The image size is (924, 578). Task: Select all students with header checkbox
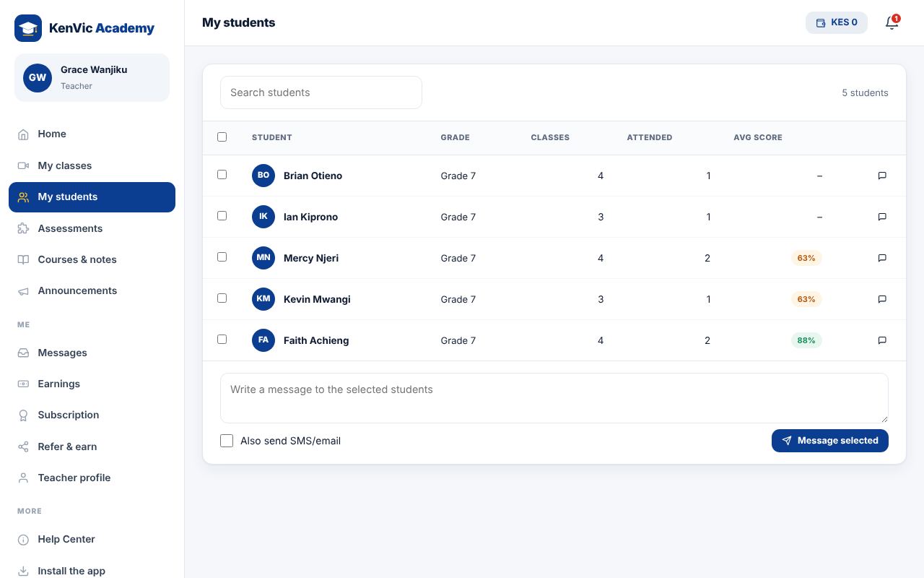pyautogui.click(x=222, y=137)
